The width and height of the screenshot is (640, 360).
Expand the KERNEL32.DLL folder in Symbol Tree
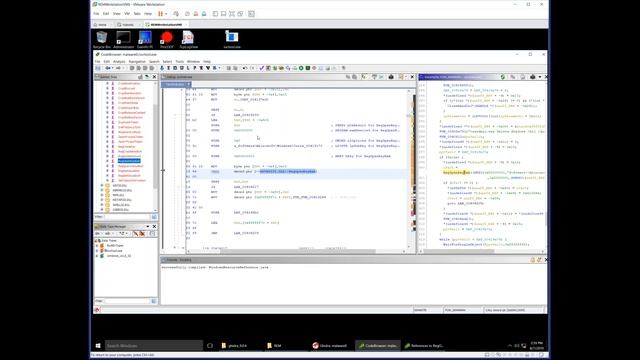[x=102, y=190]
